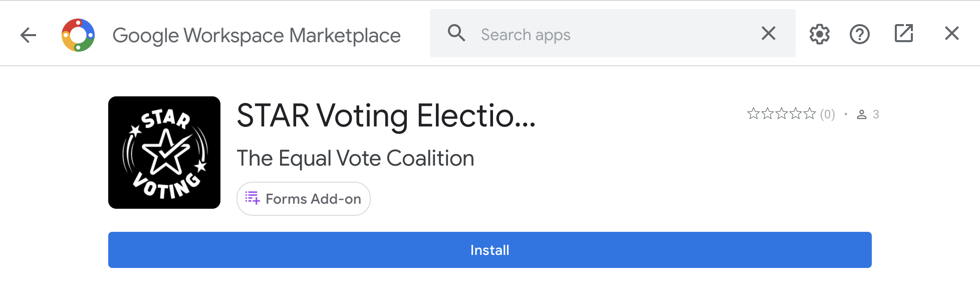This screenshot has height=281, width=980.
Task: Go back with the left arrow
Action: (x=28, y=35)
